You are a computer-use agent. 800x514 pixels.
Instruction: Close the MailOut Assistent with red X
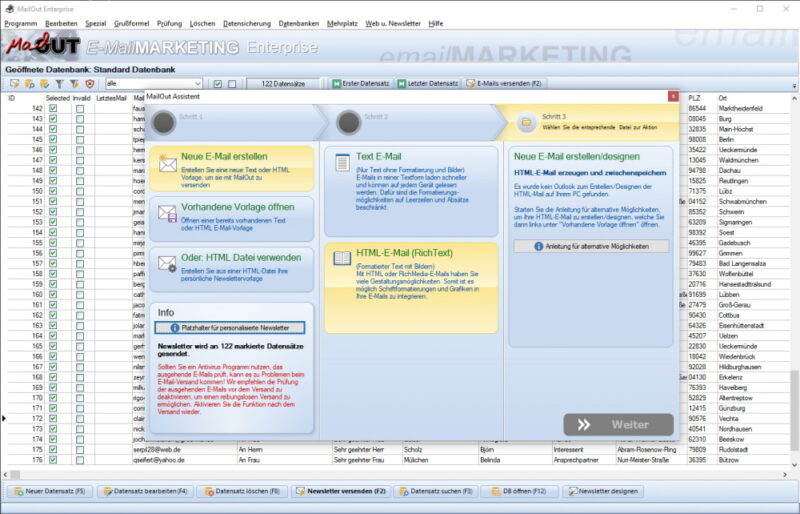pyautogui.click(x=673, y=96)
